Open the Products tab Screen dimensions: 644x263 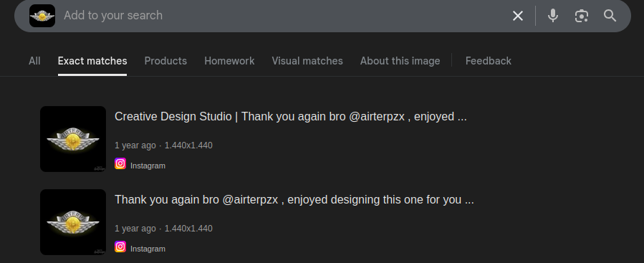pos(165,61)
